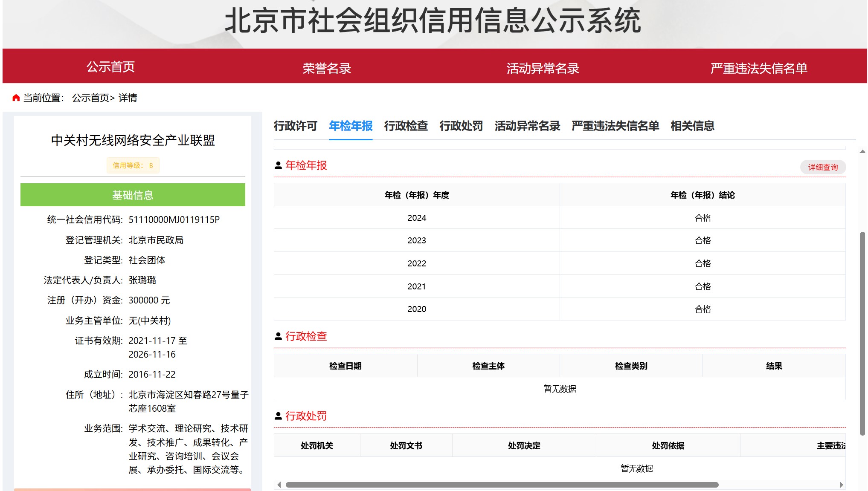868x491 pixels.
Task: Click the 行政处罚 section heading text
Action: point(306,416)
